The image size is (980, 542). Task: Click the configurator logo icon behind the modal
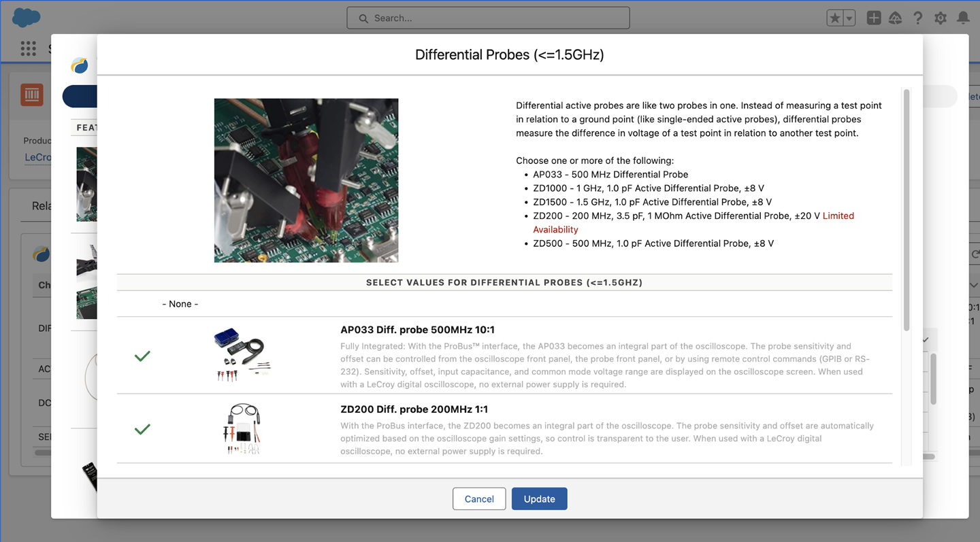(x=80, y=65)
